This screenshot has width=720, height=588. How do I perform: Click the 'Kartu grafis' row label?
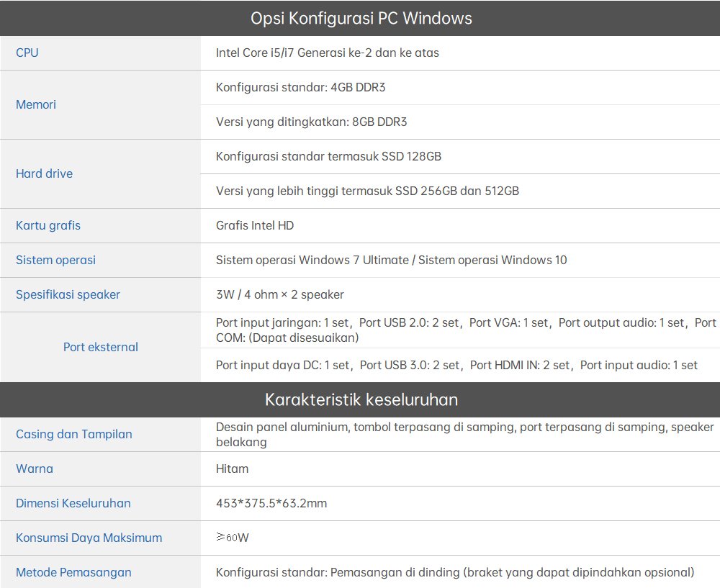pos(48,225)
